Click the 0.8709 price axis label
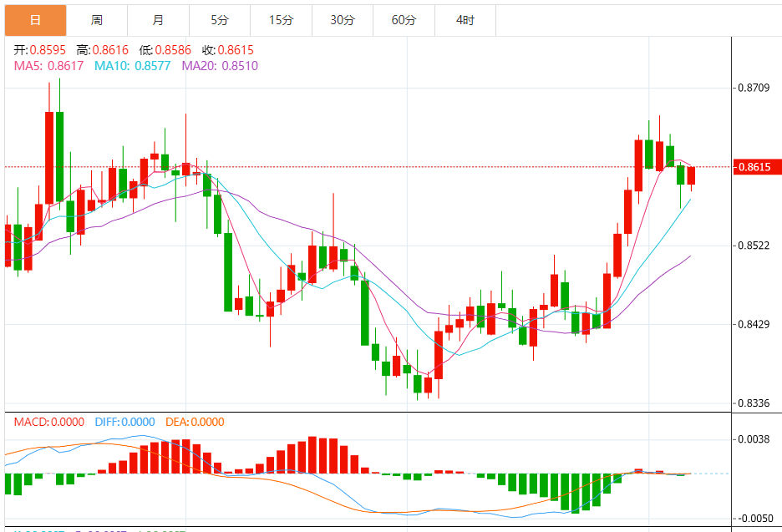 (x=754, y=88)
